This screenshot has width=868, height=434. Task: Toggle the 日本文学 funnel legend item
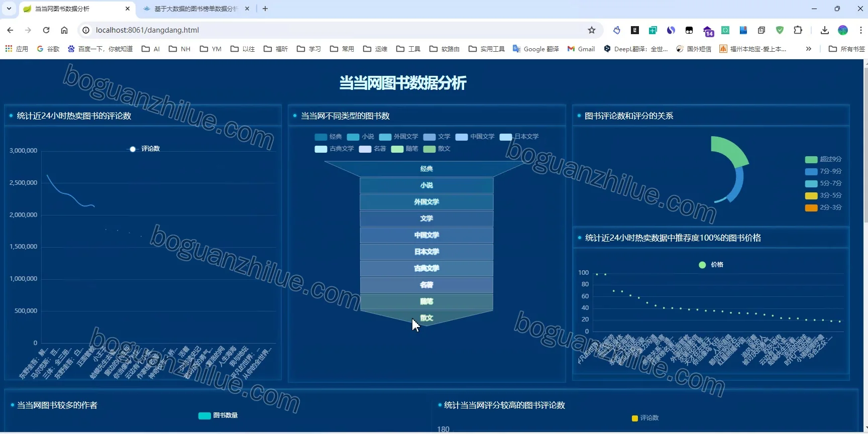coord(519,137)
